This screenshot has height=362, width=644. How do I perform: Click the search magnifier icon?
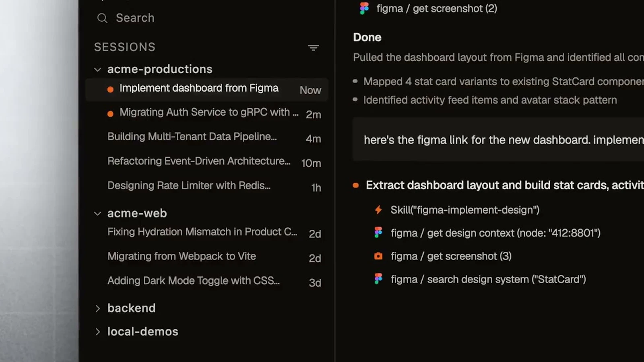(x=102, y=18)
